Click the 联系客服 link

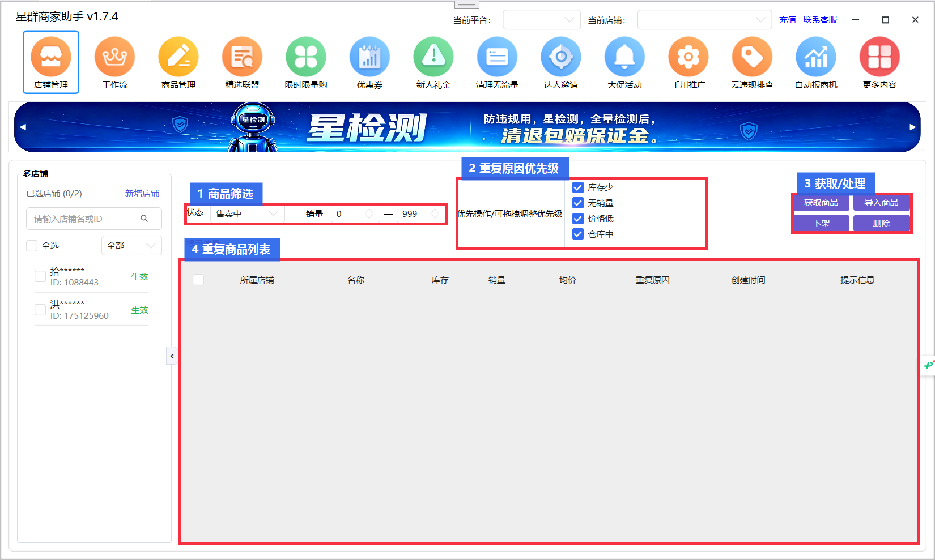click(820, 20)
